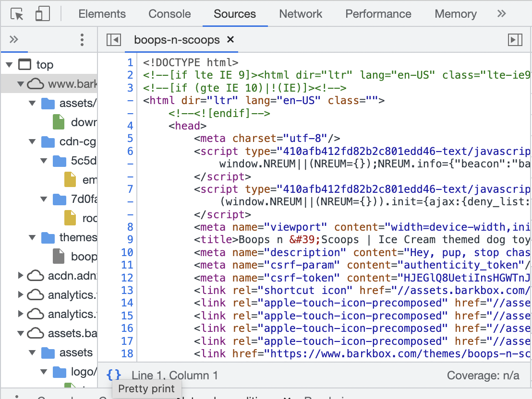Select the first assets/ folder icon
This screenshot has height=399, width=532.
[48, 103]
